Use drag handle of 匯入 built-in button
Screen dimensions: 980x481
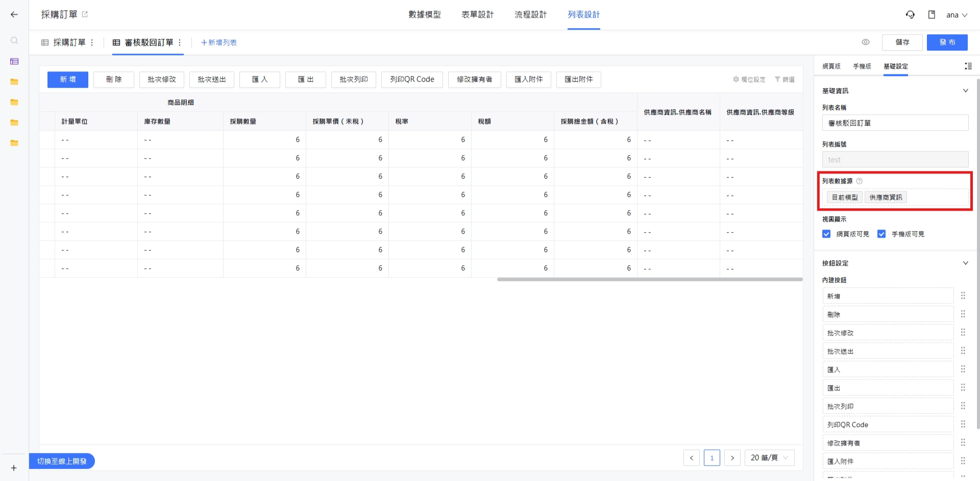tap(963, 369)
